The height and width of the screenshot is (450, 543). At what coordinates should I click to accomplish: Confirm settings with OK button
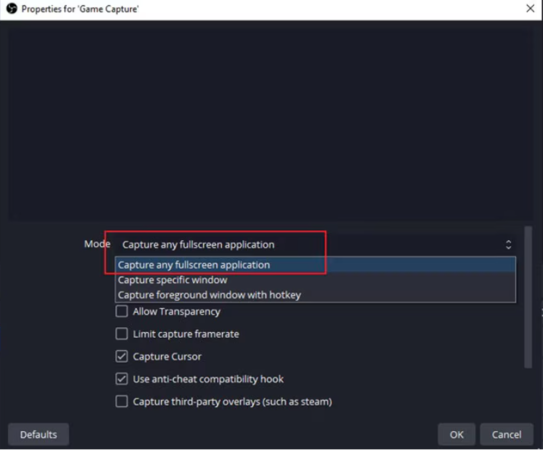point(456,434)
